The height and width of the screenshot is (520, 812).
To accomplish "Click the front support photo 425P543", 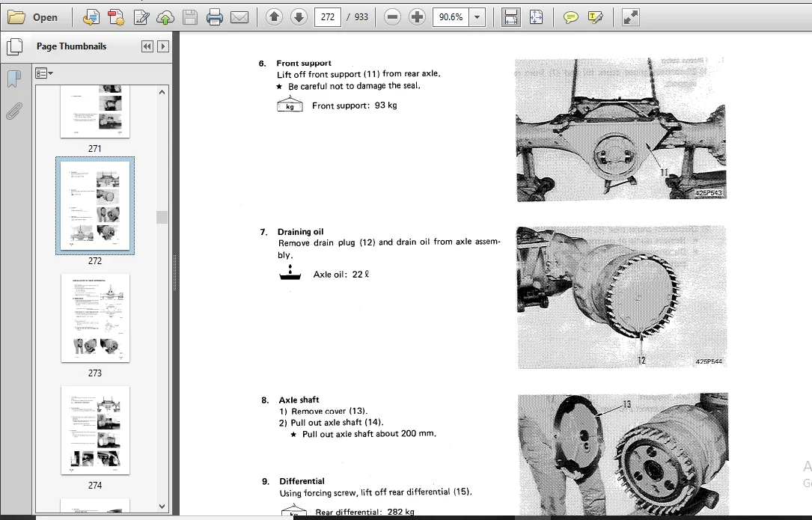I will [x=620, y=129].
